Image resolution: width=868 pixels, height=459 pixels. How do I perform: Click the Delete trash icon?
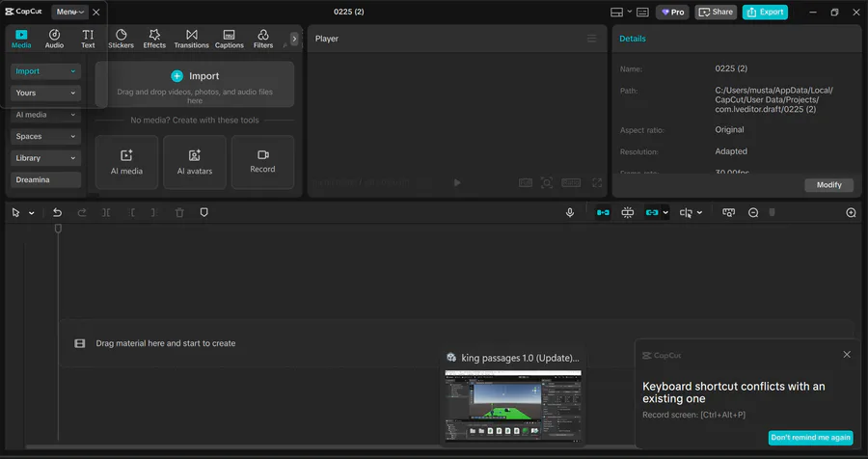point(179,212)
